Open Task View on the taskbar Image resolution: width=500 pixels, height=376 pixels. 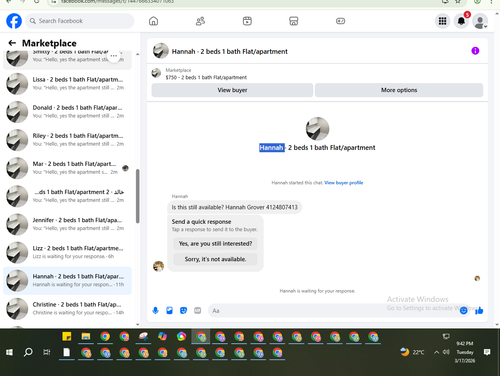point(47,352)
